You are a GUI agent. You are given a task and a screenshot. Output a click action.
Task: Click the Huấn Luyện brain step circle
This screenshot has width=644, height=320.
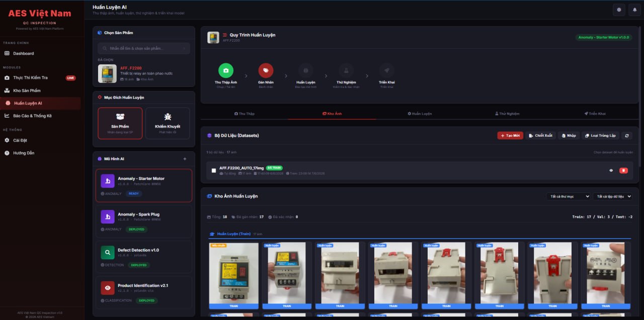pos(306,70)
